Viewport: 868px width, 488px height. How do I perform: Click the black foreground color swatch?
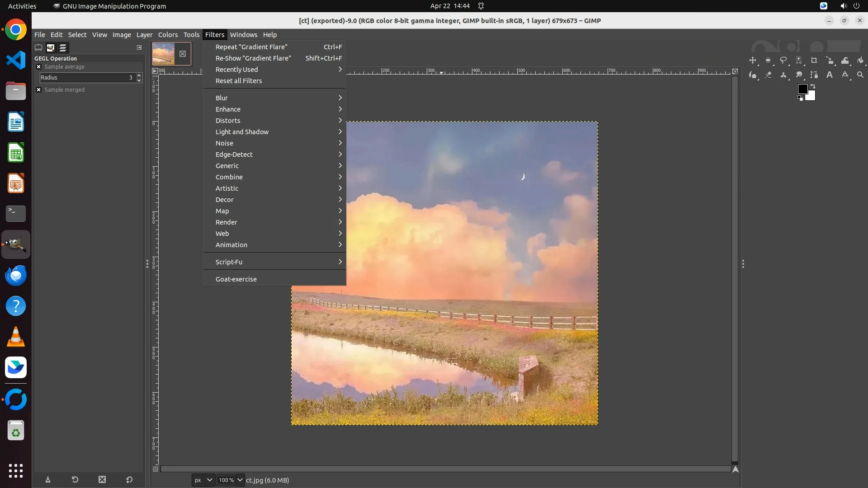click(802, 89)
